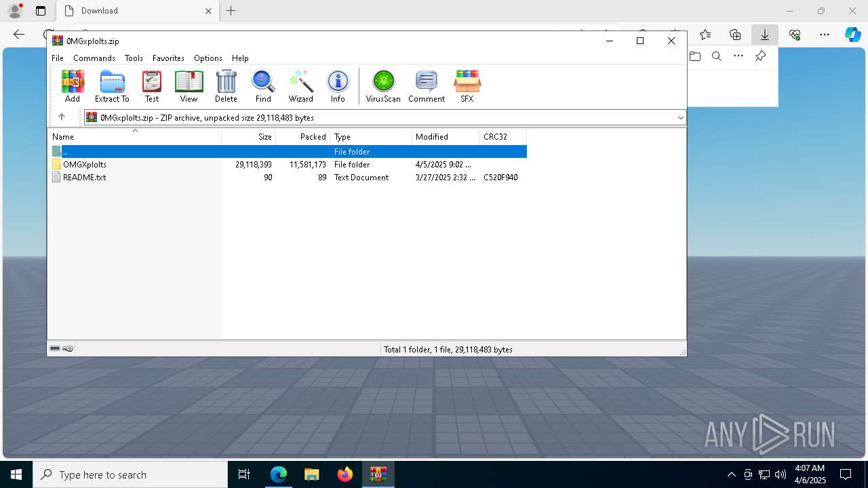Go up one level with the arrow
Image resolution: width=868 pixels, height=488 pixels.
tap(62, 117)
